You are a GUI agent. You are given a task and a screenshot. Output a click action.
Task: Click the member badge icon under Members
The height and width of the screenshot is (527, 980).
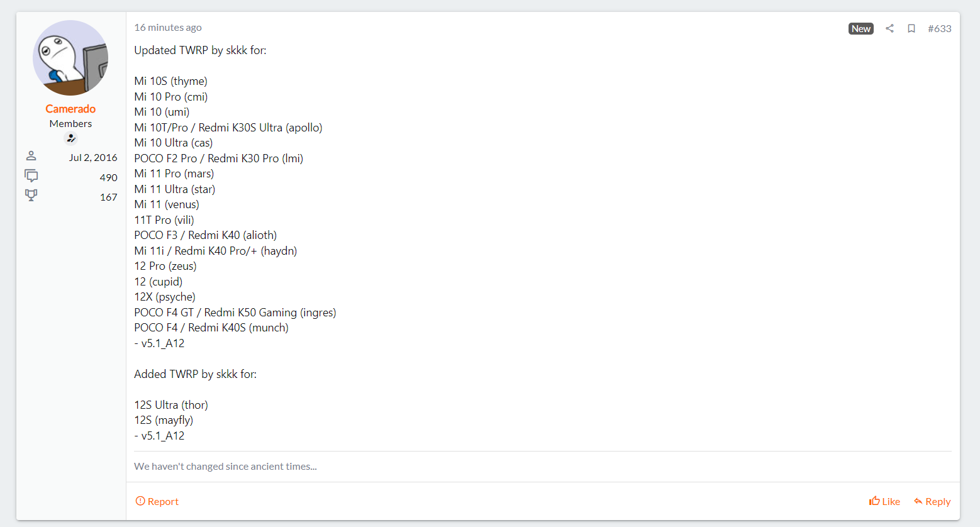point(70,138)
